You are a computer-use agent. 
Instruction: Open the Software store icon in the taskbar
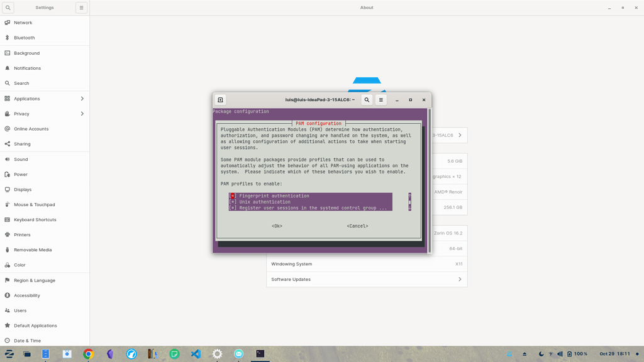coord(67,354)
